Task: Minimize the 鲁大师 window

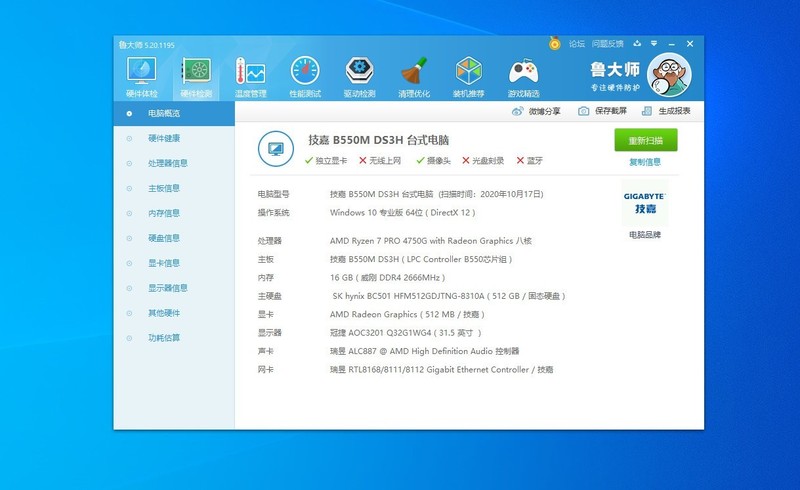Action: coord(671,44)
